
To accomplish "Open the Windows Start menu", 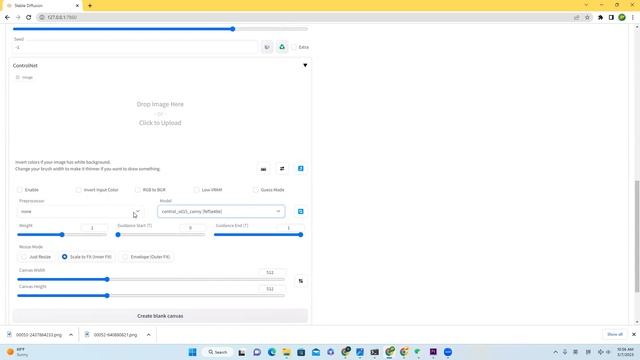I will coord(193,352).
